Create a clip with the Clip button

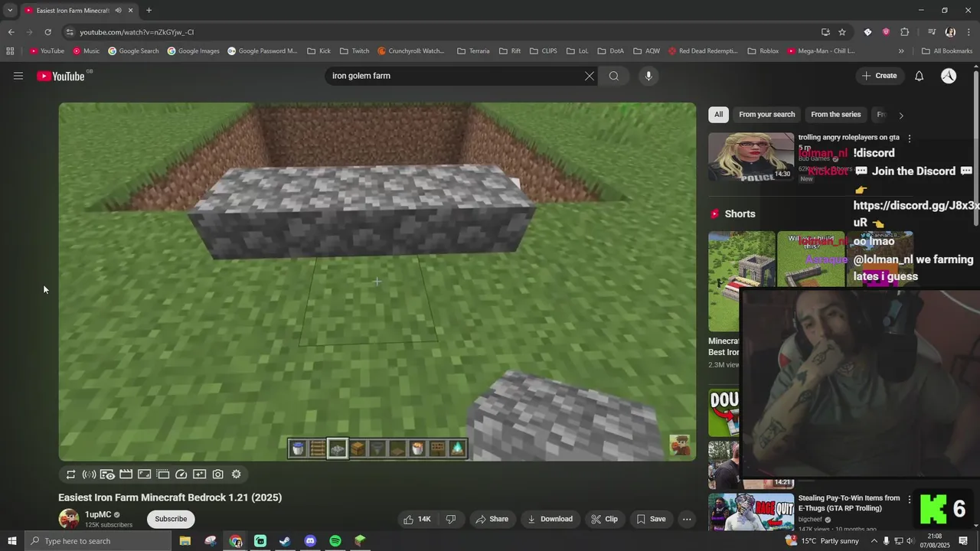604,519
